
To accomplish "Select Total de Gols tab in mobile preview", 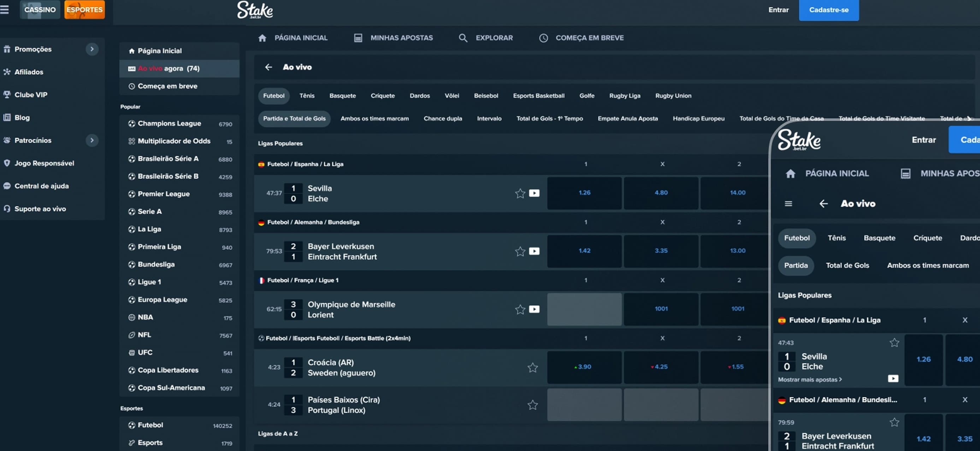I will click(x=847, y=266).
